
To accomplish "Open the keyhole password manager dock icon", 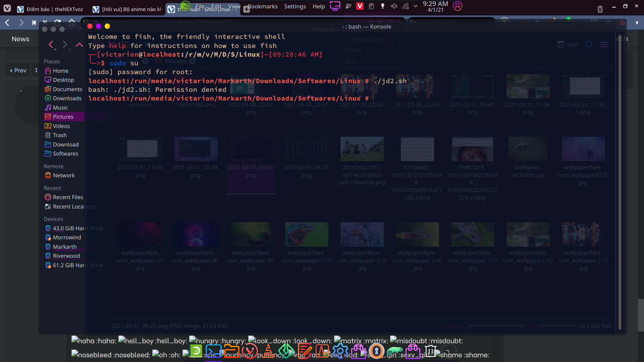I will (x=376, y=351).
